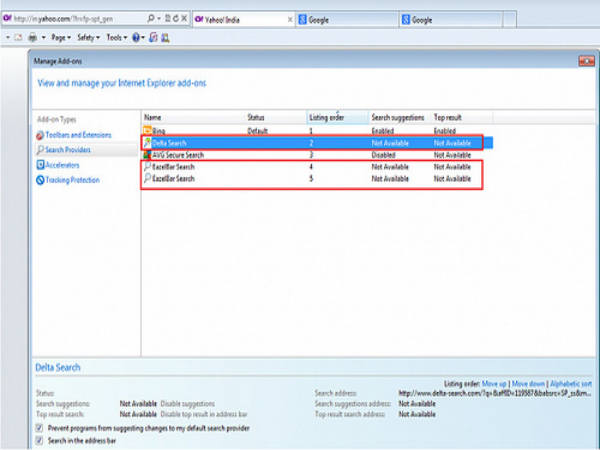This screenshot has height=450, width=600.
Task: Sort list by Listing order column header
Action: pyautogui.click(x=326, y=117)
